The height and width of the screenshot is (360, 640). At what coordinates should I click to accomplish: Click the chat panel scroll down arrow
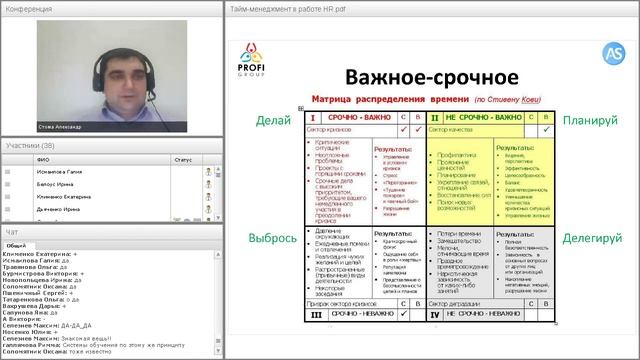(x=218, y=350)
